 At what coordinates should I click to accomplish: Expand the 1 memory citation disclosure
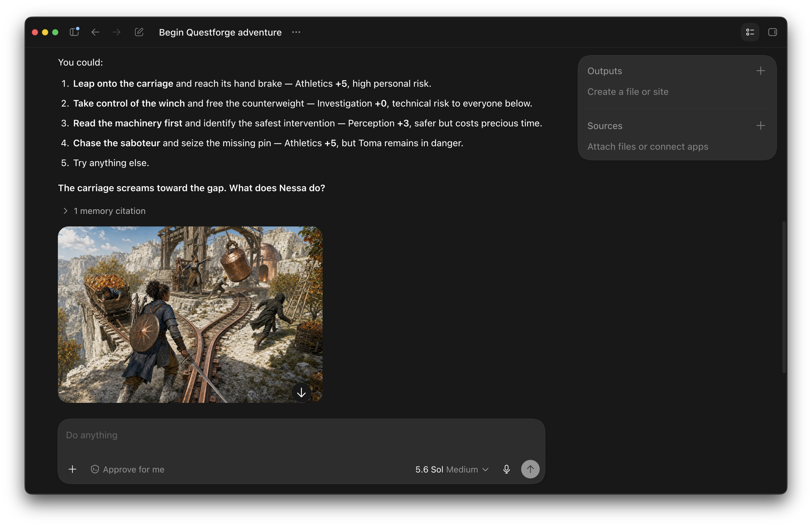tap(104, 211)
